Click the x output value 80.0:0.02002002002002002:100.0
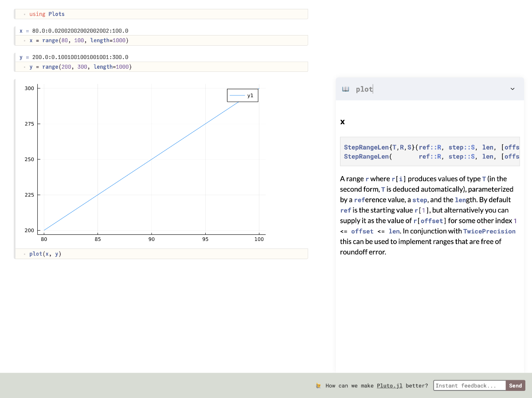532x398 pixels. [80, 31]
